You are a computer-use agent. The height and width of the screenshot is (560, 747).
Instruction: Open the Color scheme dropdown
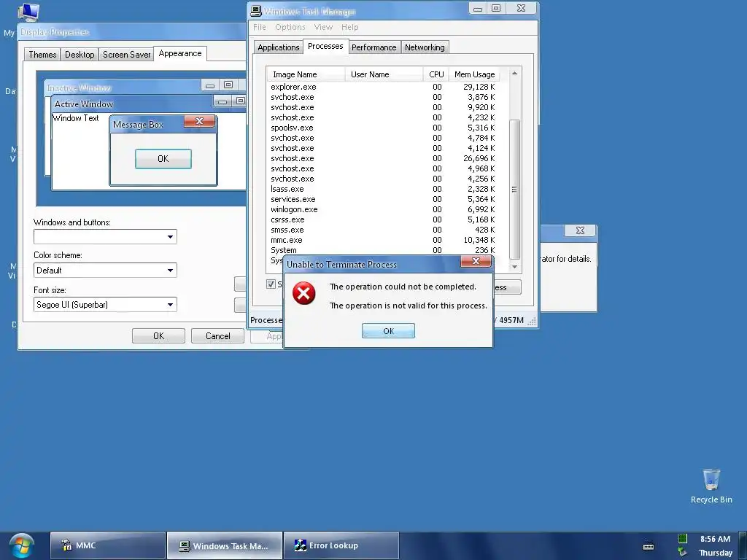pyautogui.click(x=105, y=271)
